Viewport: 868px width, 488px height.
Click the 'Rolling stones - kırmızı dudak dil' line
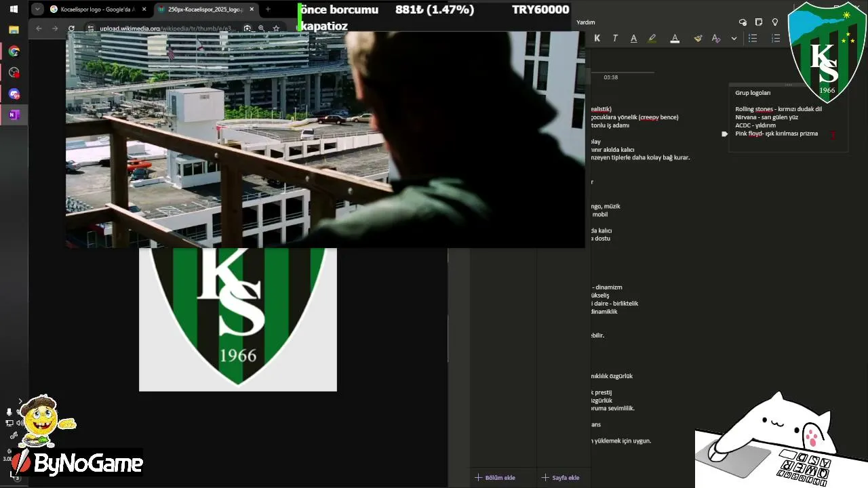tap(778, 109)
